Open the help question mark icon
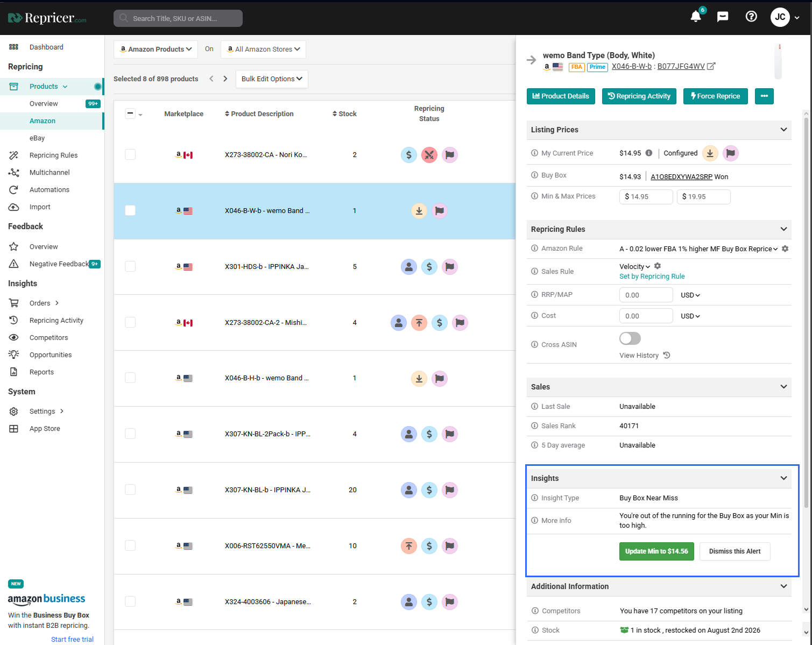The width and height of the screenshot is (812, 645). point(751,17)
